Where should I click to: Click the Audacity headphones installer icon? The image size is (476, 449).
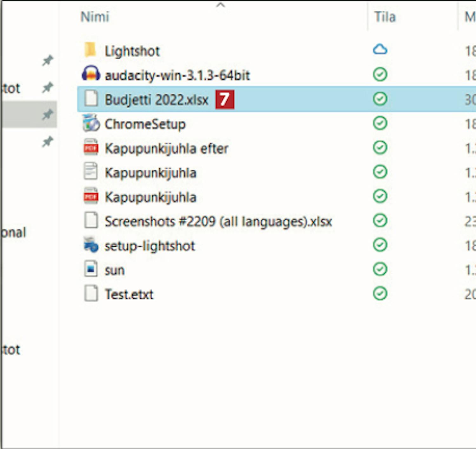(x=91, y=74)
